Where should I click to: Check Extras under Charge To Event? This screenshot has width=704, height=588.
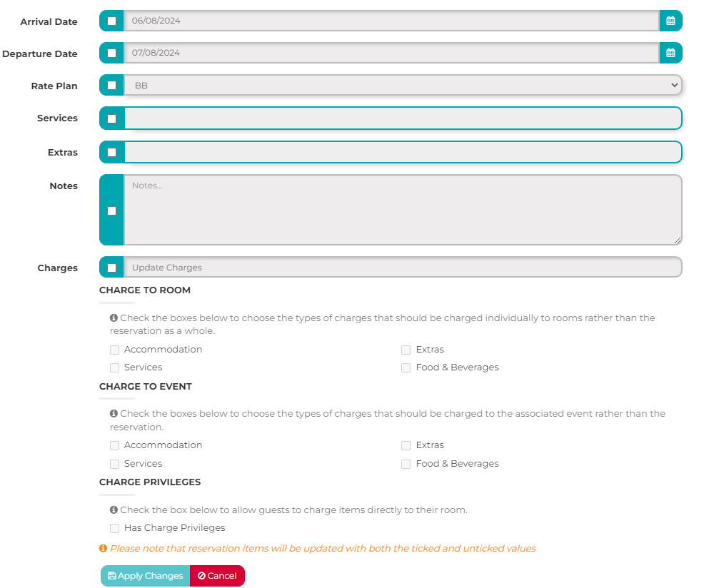point(406,445)
